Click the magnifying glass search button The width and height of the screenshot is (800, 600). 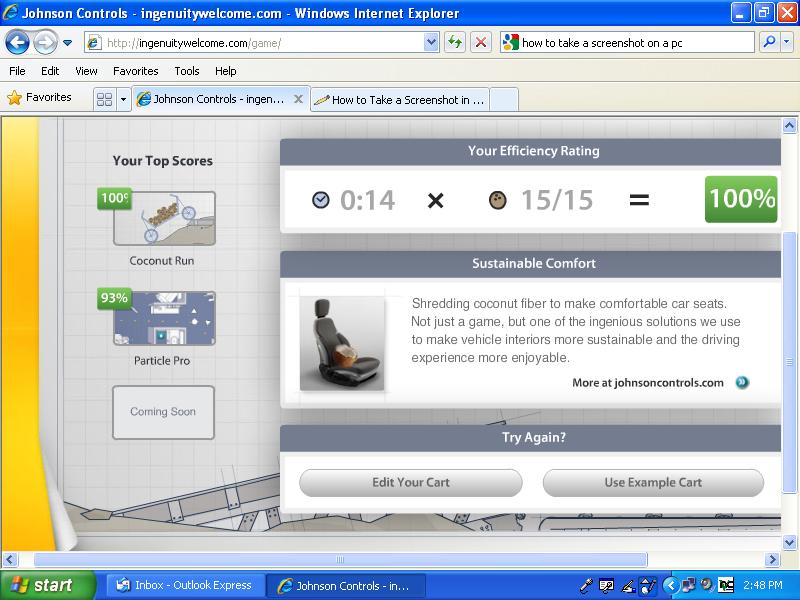coord(769,43)
